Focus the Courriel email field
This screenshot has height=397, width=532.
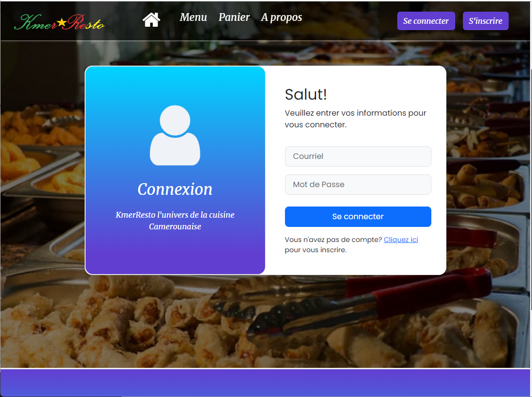coord(358,156)
